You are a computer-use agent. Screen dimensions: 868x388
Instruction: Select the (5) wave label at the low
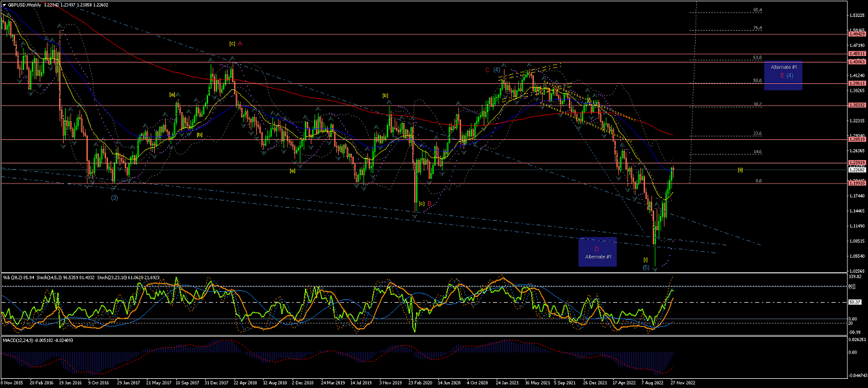(646, 268)
